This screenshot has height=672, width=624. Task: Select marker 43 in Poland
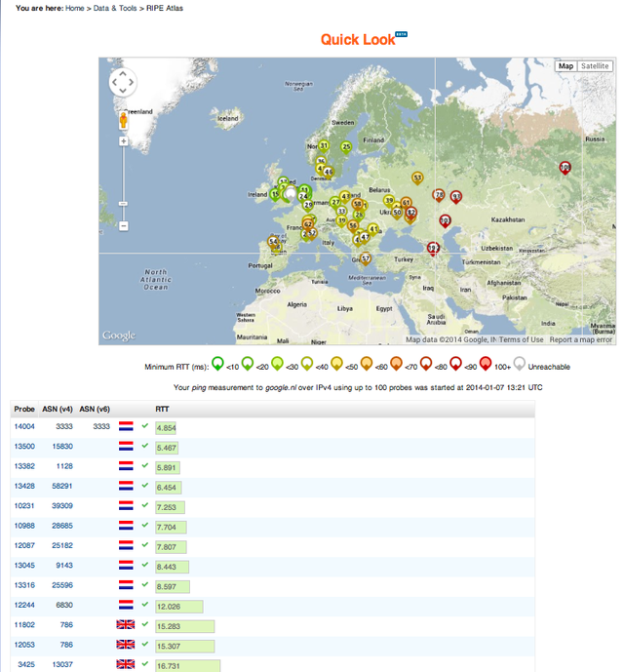(x=345, y=197)
